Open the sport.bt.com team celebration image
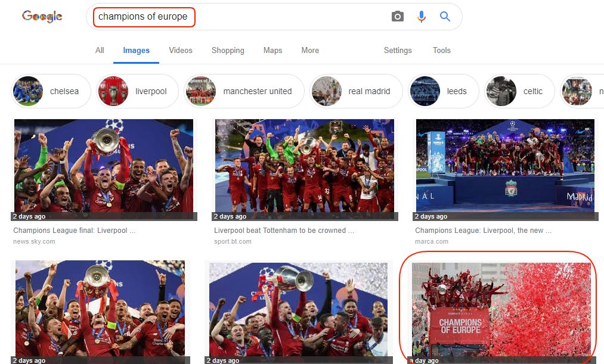 pos(305,170)
